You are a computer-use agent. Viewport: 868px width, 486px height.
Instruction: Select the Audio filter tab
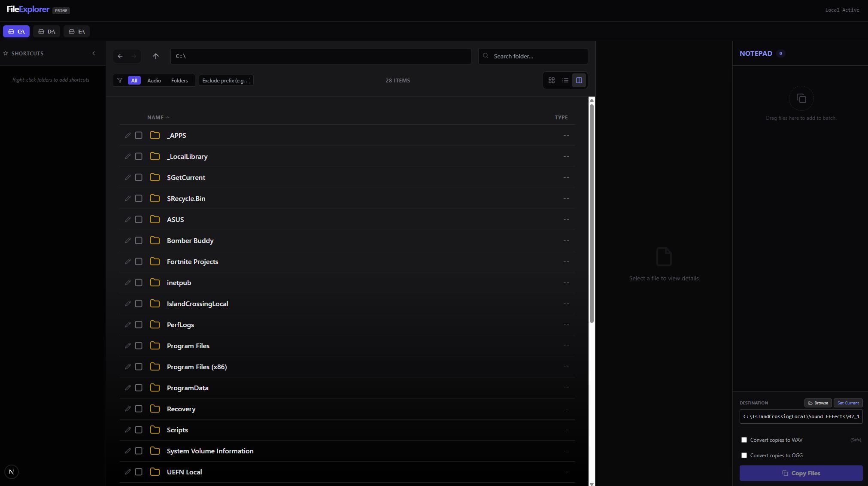tap(154, 80)
